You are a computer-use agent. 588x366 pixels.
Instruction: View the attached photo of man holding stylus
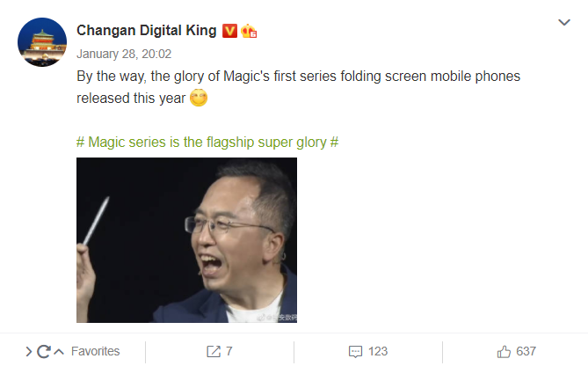(186, 240)
